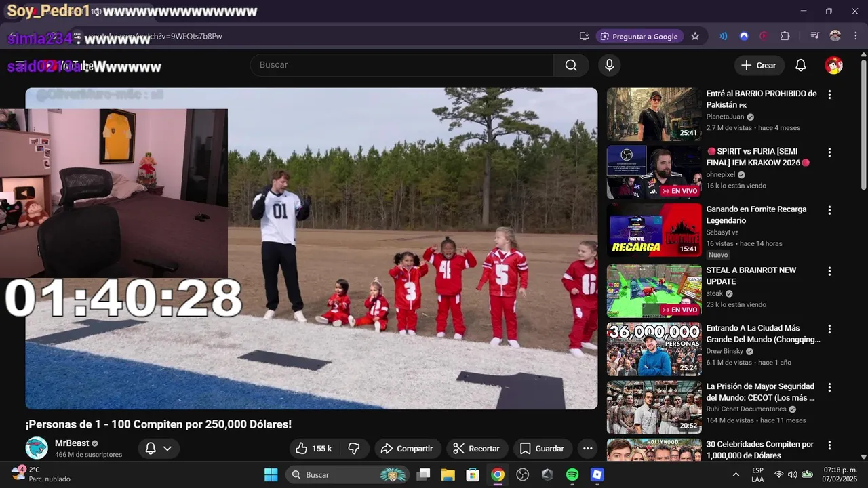Like the video with 155 k button
This screenshot has width=868, height=488.
point(314,449)
